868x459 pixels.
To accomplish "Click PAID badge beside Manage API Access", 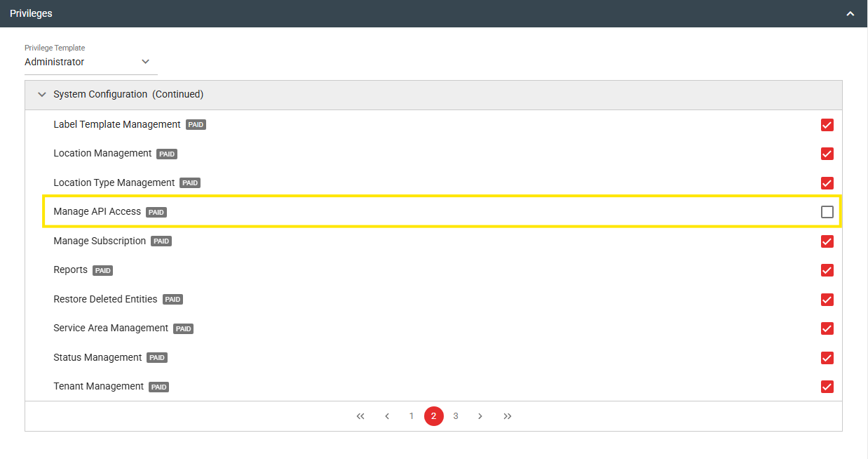I will pyautogui.click(x=156, y=212).
